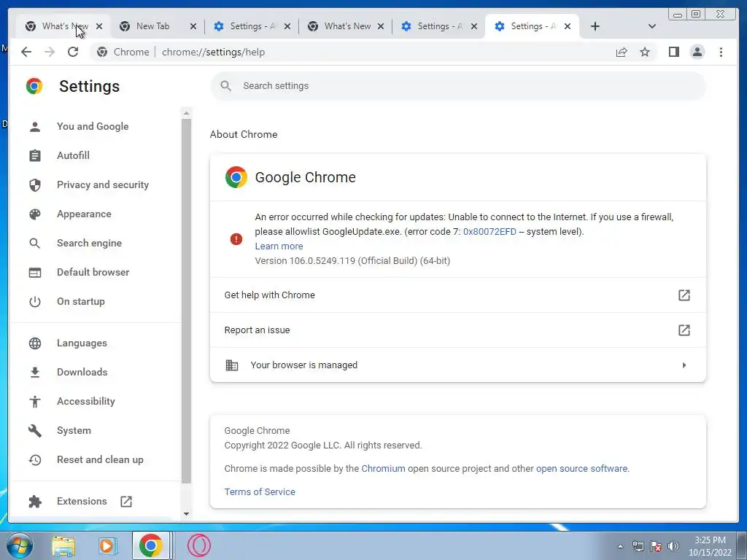
Task: Bookmark this tab with the star icon
Action: pyautogui.click(x=645, y=52)
